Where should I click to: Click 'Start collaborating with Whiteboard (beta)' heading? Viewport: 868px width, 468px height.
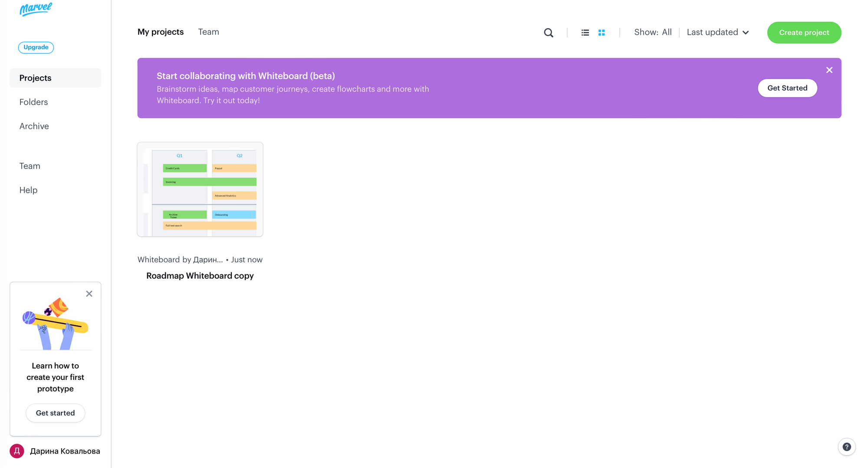246,76
